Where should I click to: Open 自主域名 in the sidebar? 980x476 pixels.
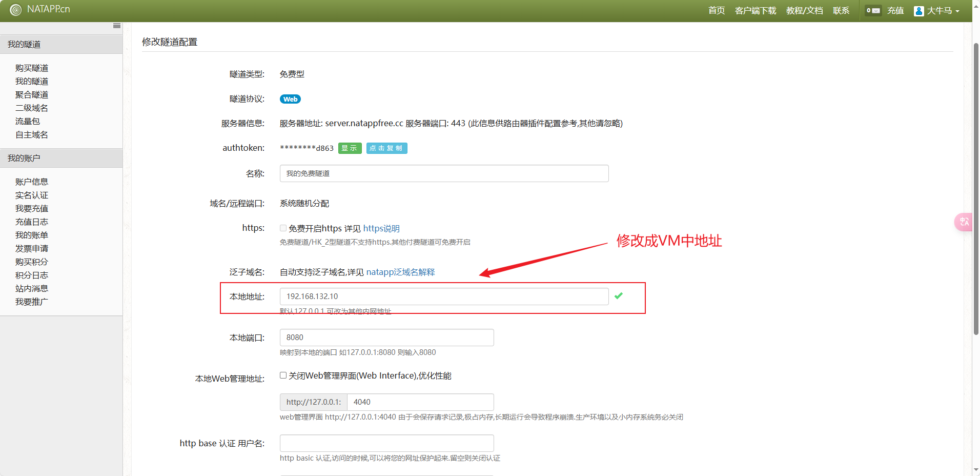click(x=32, y=135)
